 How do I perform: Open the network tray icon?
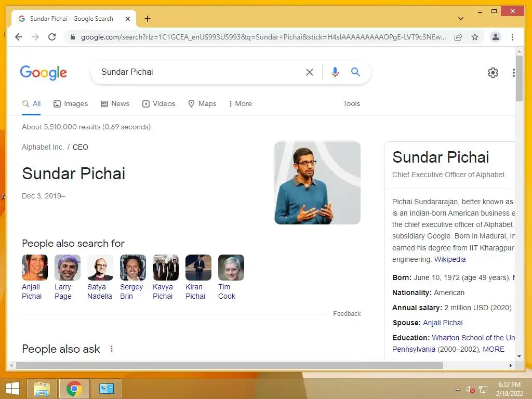pos(483,390)
